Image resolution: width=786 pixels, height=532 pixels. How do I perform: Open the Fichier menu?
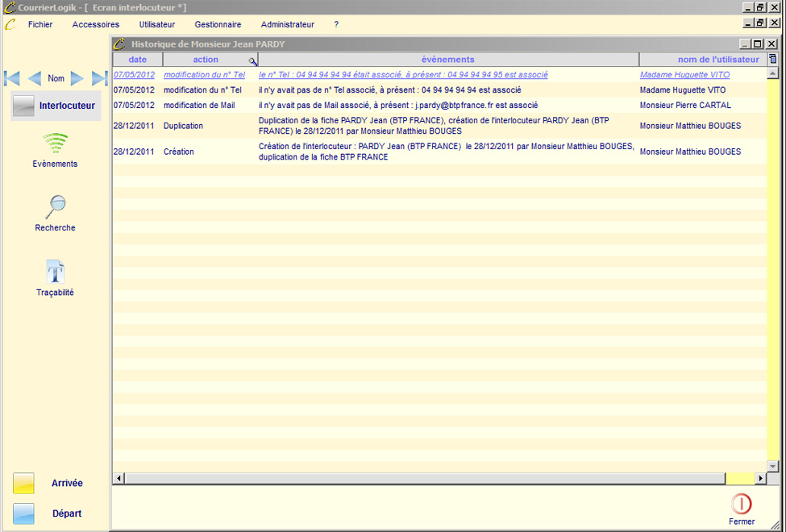[x=40, y=24]
